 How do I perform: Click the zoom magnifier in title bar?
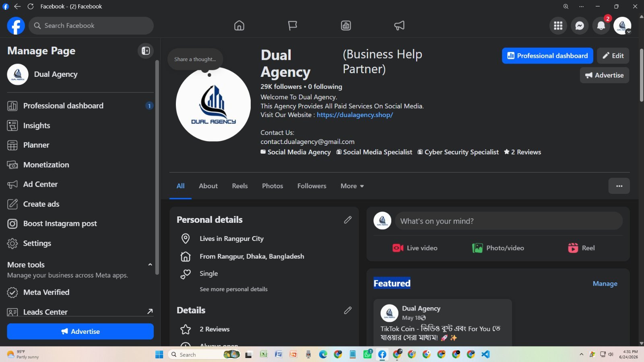coord(566,6)
